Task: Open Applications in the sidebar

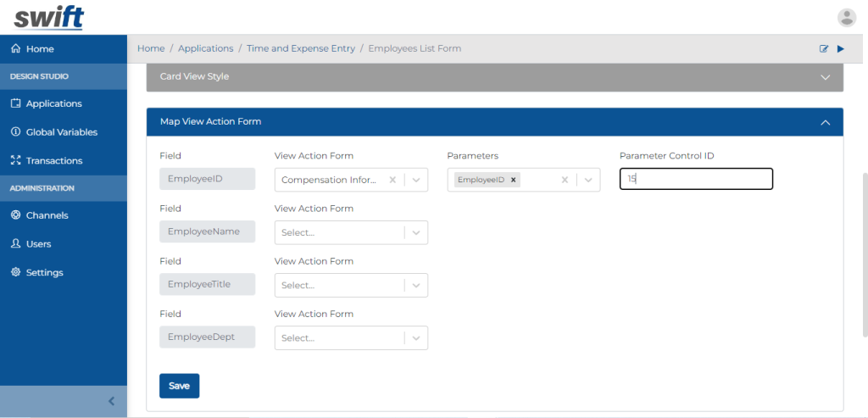Action: (53, 103)
